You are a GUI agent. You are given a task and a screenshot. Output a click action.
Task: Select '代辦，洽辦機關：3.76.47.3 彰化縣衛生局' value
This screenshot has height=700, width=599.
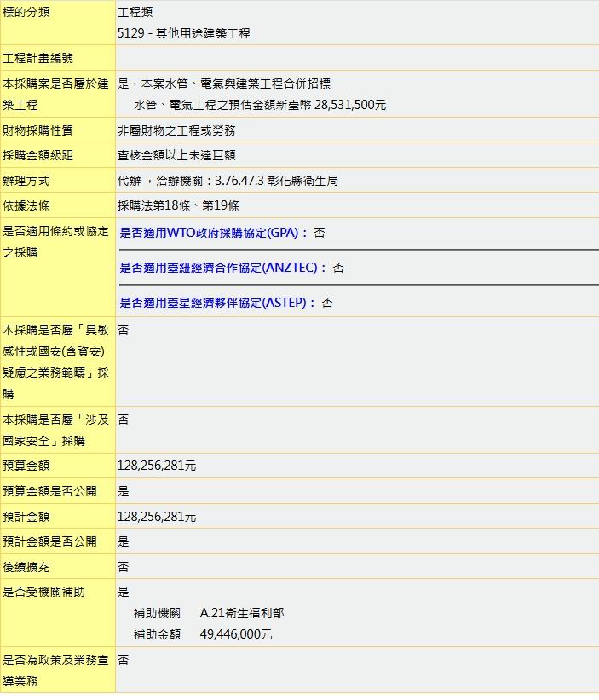pyautogui.click(x=228, y=181)
